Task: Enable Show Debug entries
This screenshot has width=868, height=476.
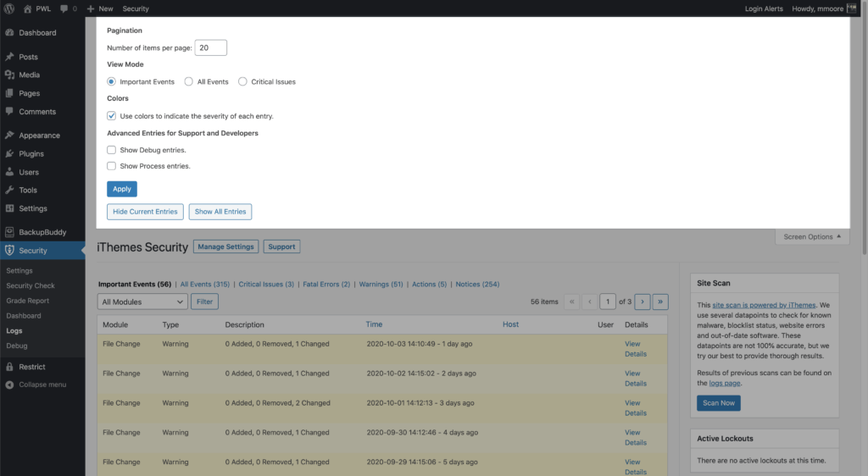Action: [111, 150]
